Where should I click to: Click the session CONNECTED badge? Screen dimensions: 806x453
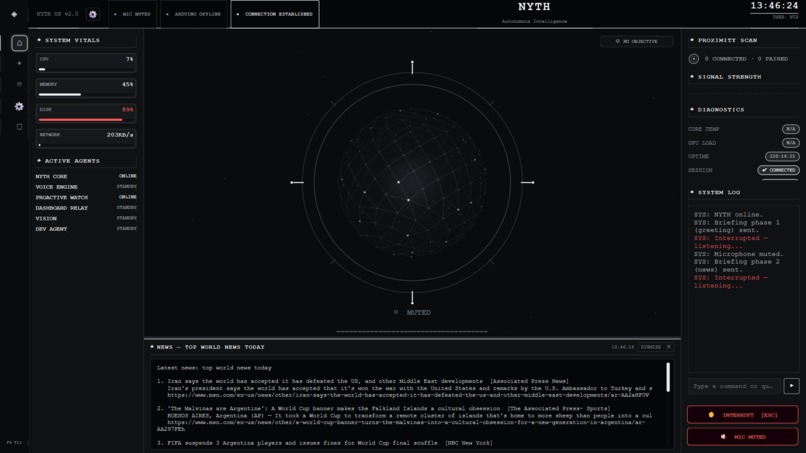778,170
